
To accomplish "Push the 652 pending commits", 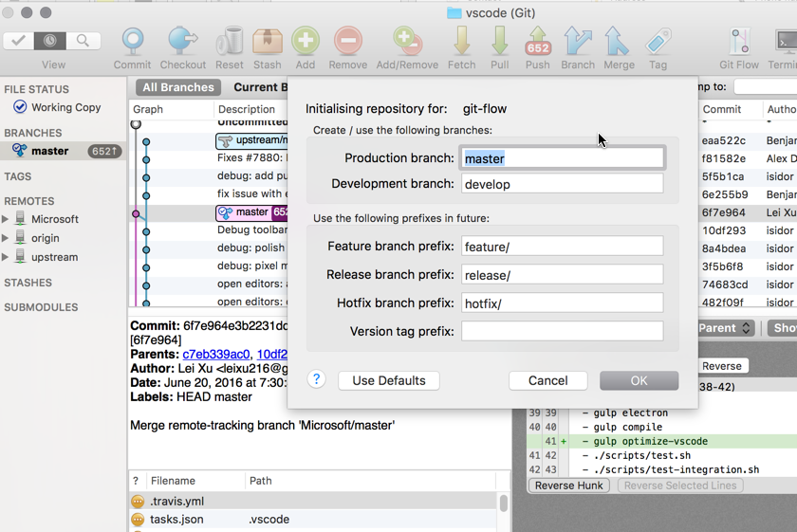I will (538, 41).
